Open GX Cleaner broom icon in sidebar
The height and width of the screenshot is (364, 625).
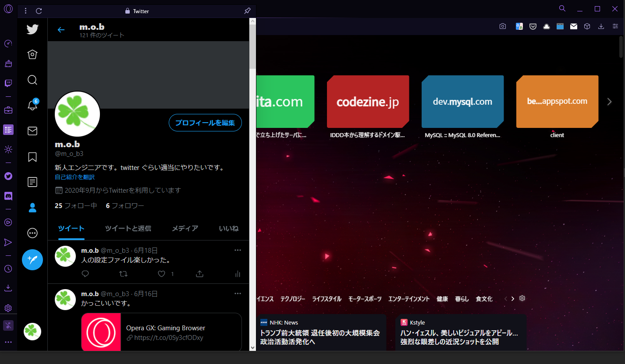(x=8, y=64)
